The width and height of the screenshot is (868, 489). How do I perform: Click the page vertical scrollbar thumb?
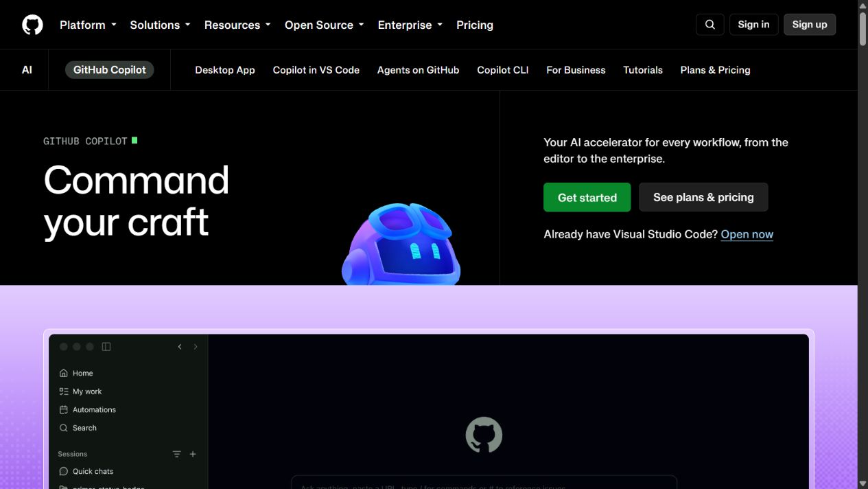point(863,29)
